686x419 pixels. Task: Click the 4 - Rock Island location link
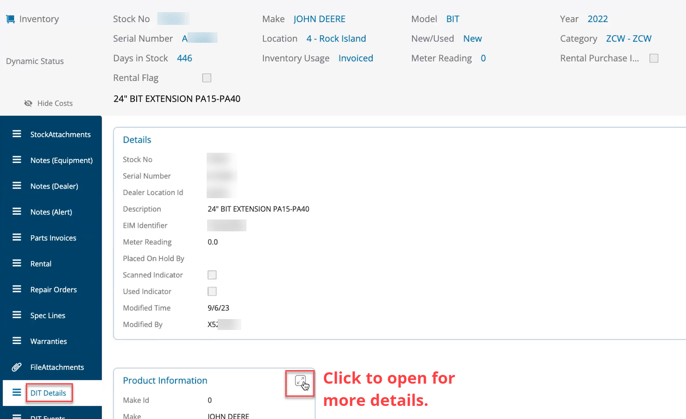pos(336,39)
